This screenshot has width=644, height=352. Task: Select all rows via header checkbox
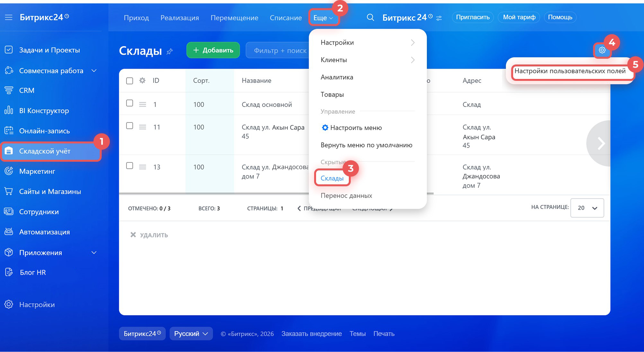129,81
